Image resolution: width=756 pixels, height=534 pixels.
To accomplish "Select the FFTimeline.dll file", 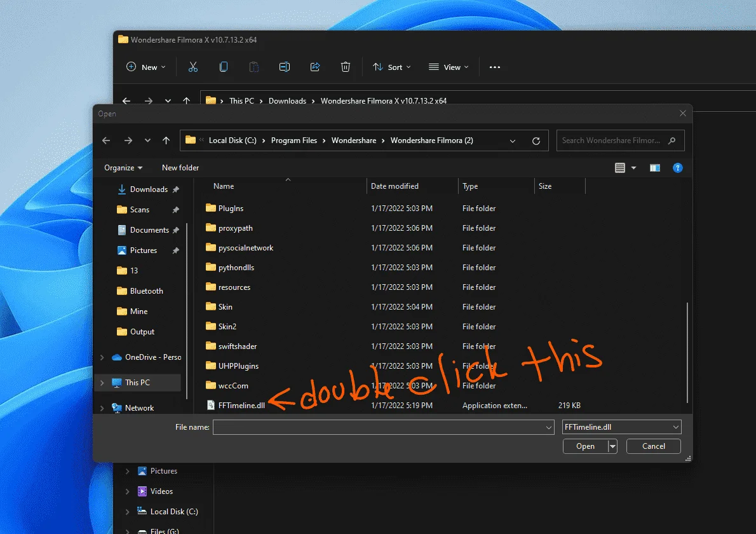I will click(x=241, y=405).
